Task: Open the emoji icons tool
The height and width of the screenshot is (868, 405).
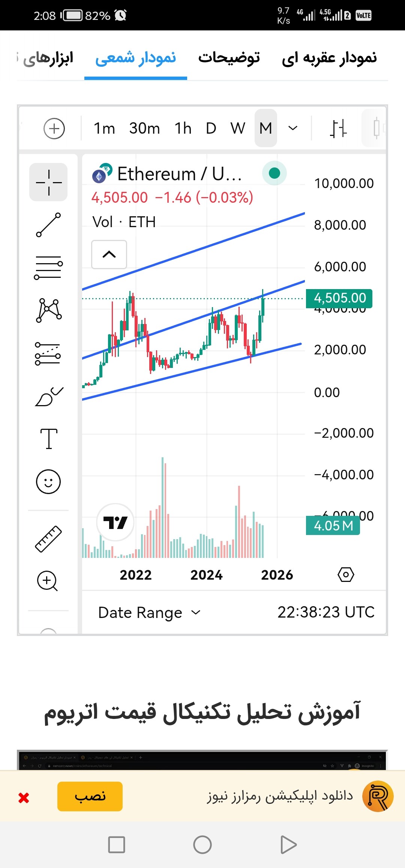Action: [x=48, y=482]
